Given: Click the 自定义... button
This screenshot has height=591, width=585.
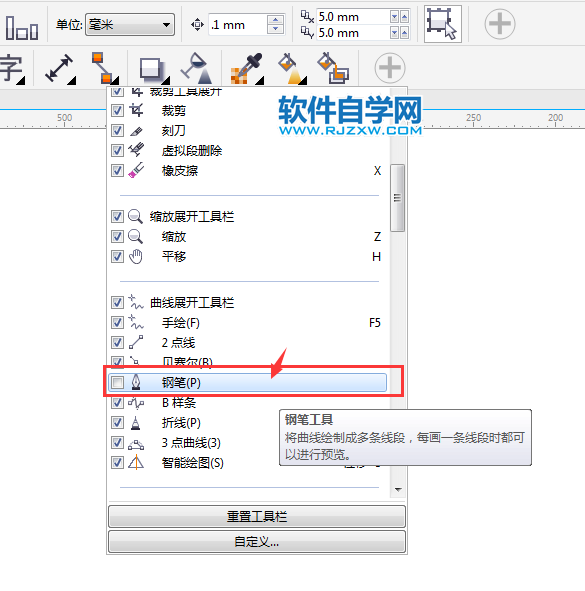Looking at the screenshot, I should 257,542.
